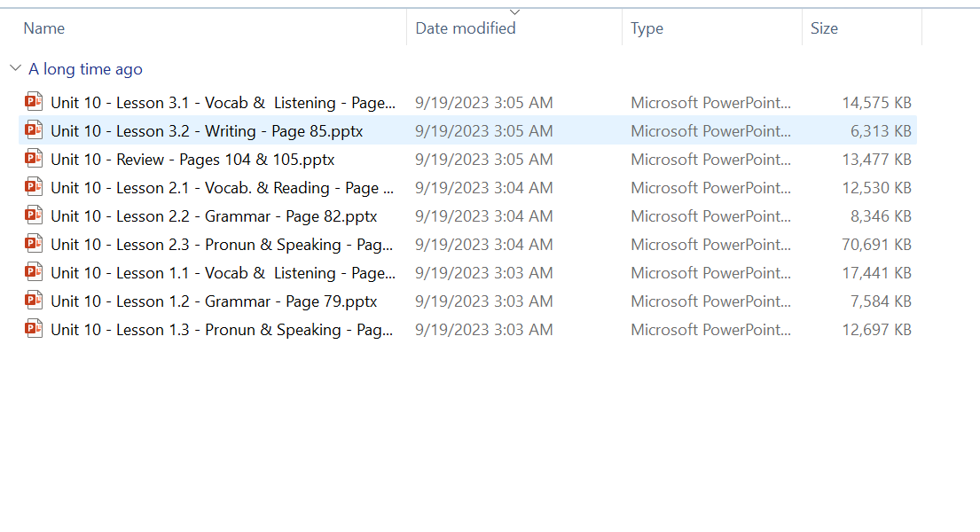Image resolution: width=980 pixels, height=532 pixels.
Task: Sort by the Type column header
Action: tap(647, 28)
